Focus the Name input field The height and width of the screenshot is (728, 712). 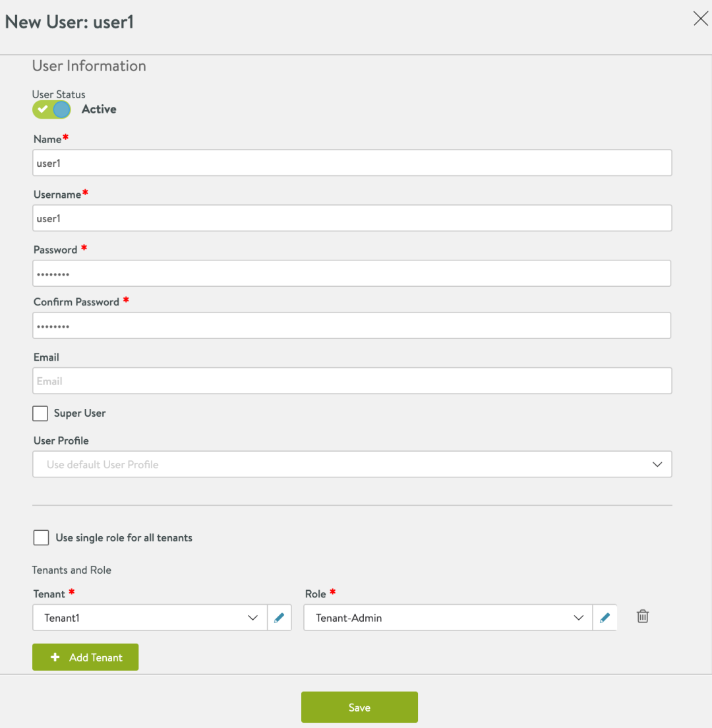[352, 162]
